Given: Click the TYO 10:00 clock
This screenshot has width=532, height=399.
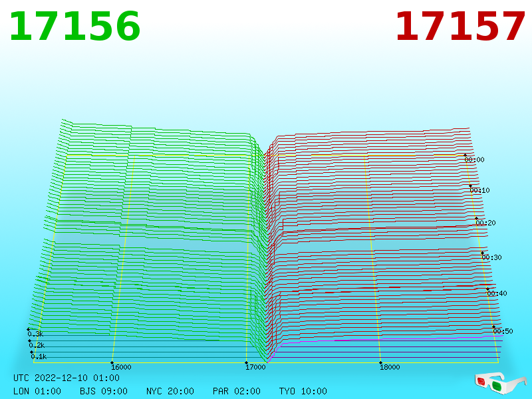Looking at the screenshot, I should point(303,391).
